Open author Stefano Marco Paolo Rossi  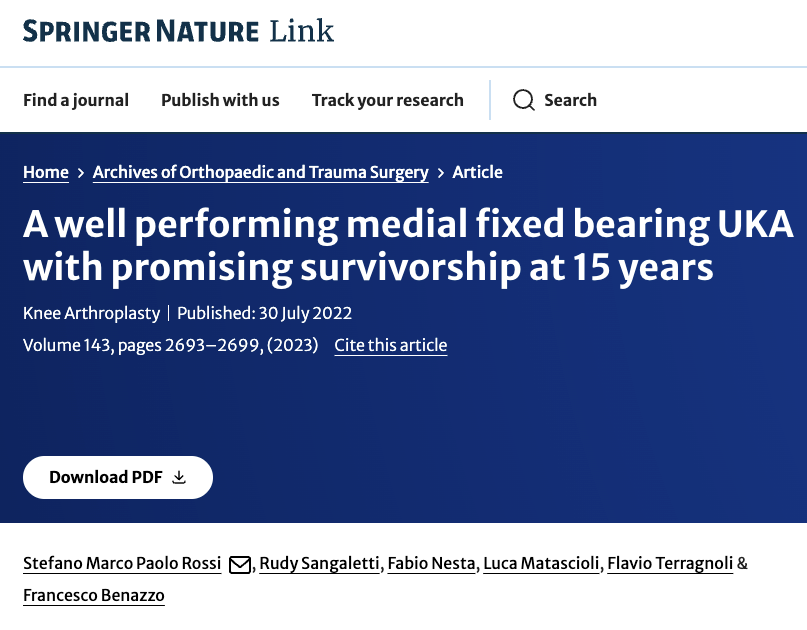click(x=122, y=564)
